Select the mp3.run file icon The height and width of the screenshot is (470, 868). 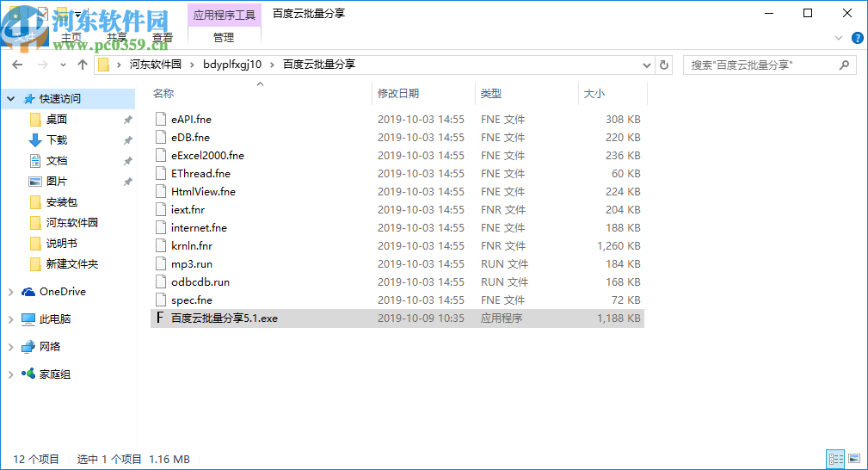[x=161, y=263]
